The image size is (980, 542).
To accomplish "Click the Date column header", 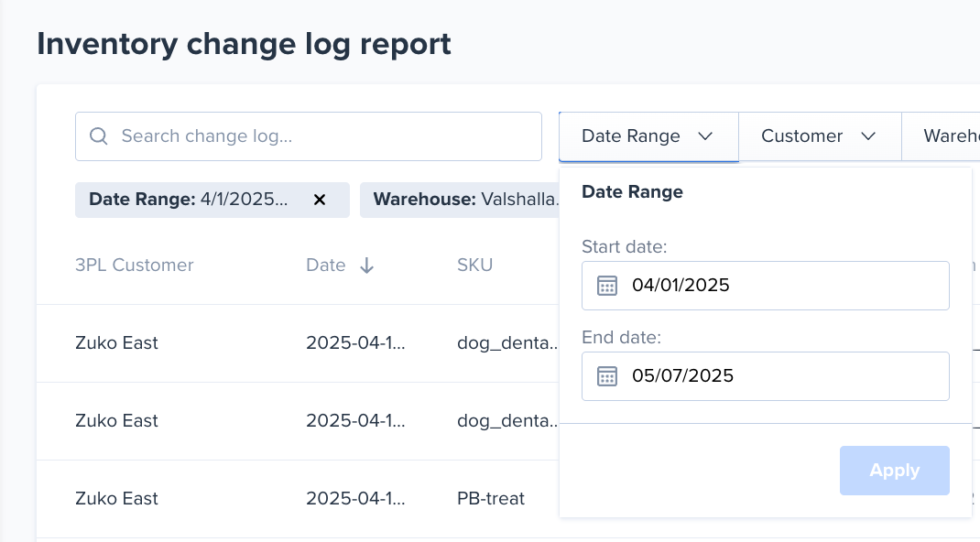I will click(326, 266).
